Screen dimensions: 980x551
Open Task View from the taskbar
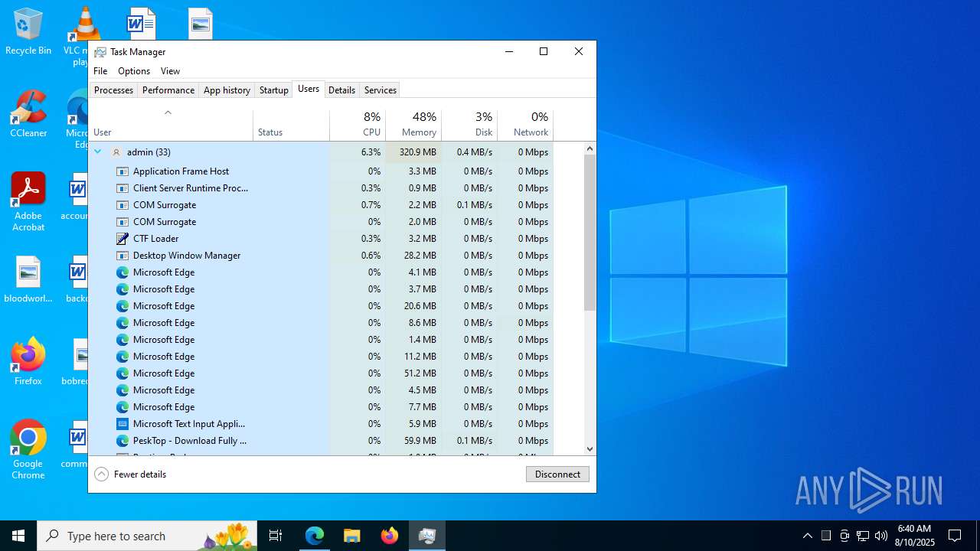(x=276, y=536)
